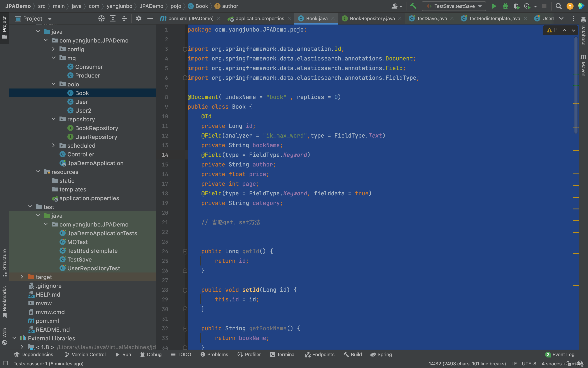588x368 pixels.
Task: Collapse all in Project panel
Action: pos(124,18)
